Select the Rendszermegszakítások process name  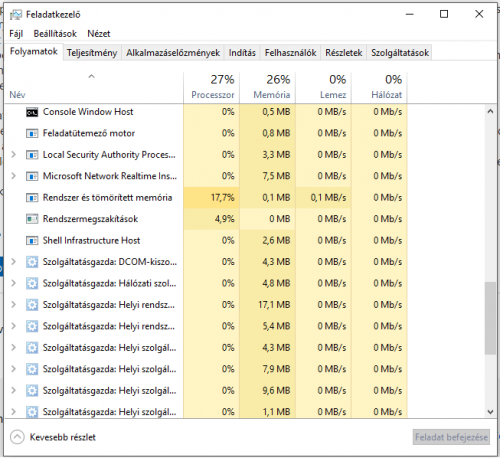[90, 219]
